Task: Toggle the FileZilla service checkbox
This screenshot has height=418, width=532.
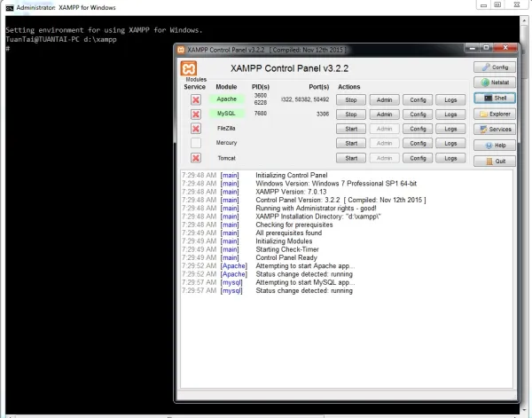Action: (x=196, y=129)
